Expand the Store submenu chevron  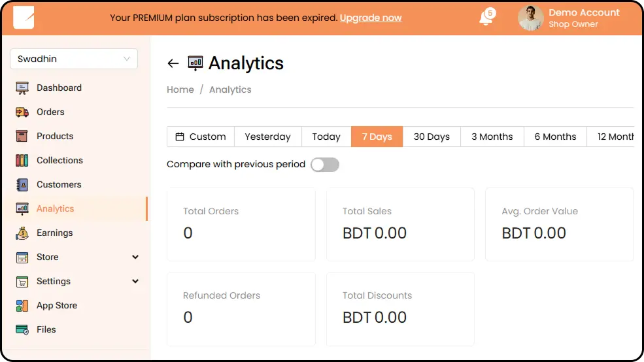pos(135,257)
